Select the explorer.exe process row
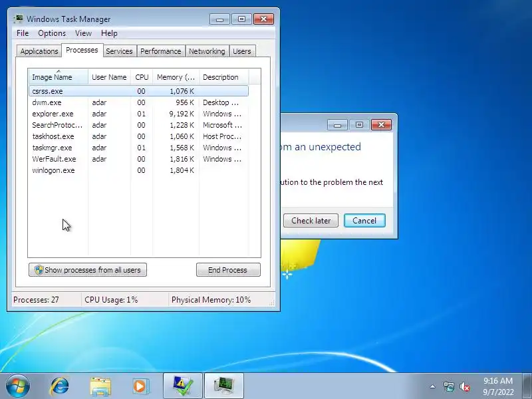 tap(139, 114)
